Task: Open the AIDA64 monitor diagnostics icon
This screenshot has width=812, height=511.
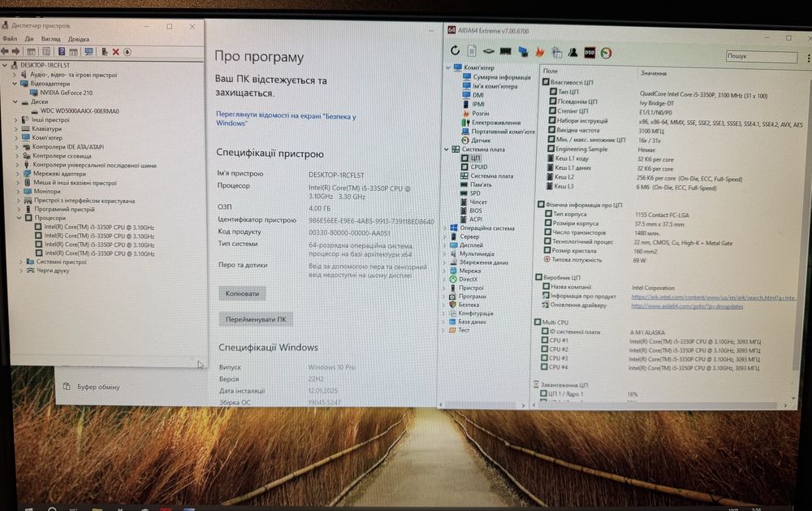Action: click(523, 51)
